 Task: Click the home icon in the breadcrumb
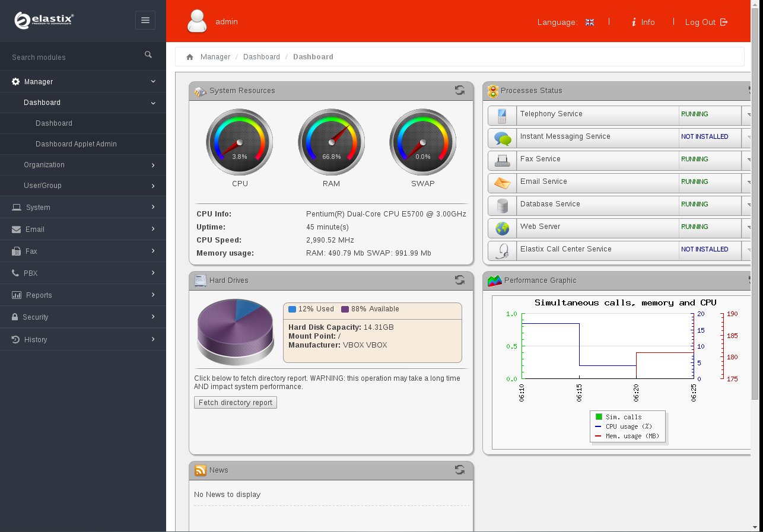click(190, 57)
